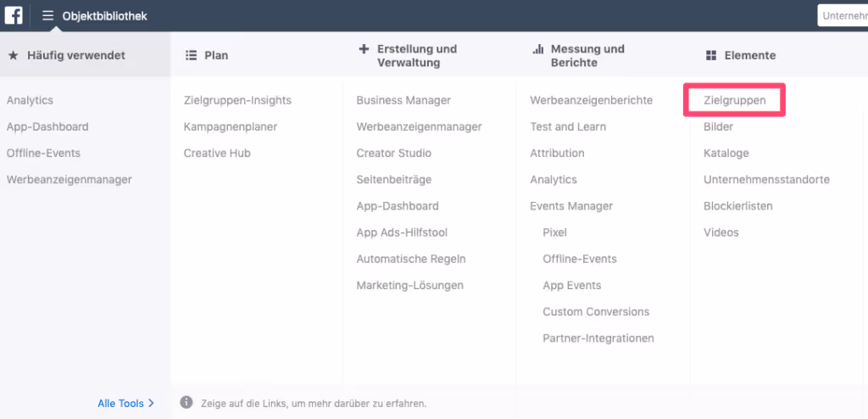Screen dimensions: 868x419
Task: Open App-Dashboard under Häufig verwendet
Action: click(x=47, y=127)
